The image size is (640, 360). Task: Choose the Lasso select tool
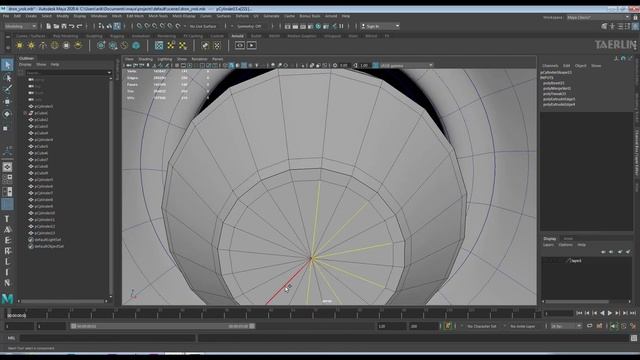(7, 78)
